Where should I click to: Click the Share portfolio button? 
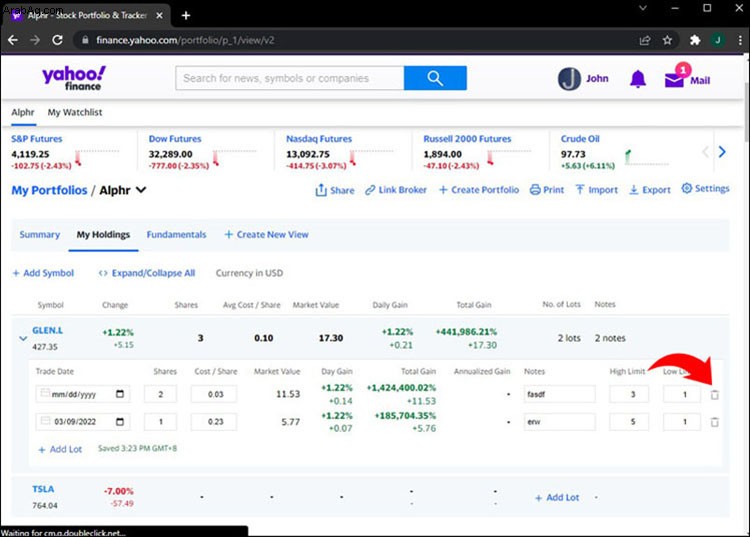pos(335,190)
